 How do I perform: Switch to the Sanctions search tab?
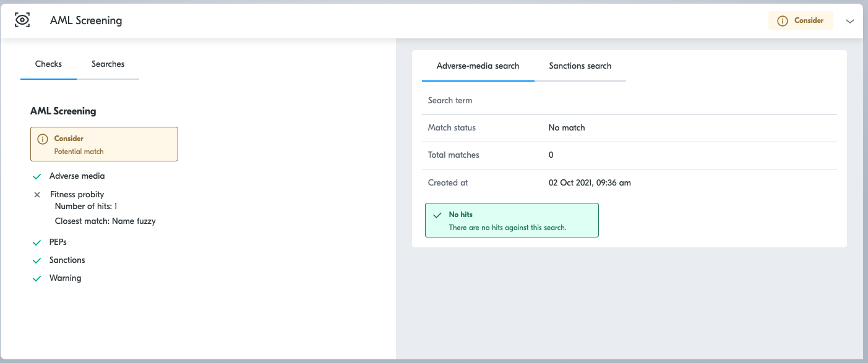(x=580, y=66)
